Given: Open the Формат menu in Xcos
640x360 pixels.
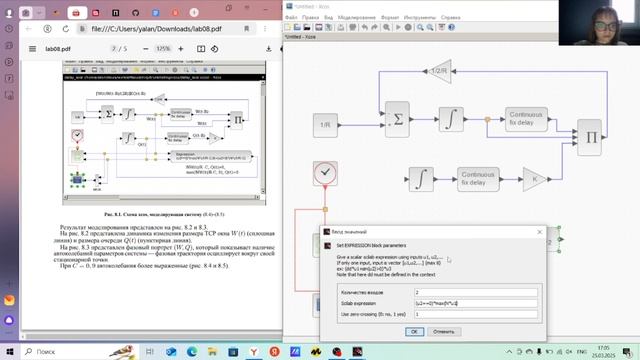Looking at the screenshot, I should point(390,18).
